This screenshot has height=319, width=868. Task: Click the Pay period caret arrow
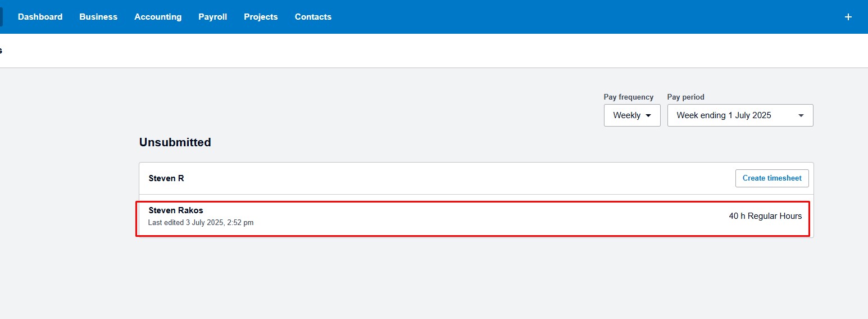point(801,115)
